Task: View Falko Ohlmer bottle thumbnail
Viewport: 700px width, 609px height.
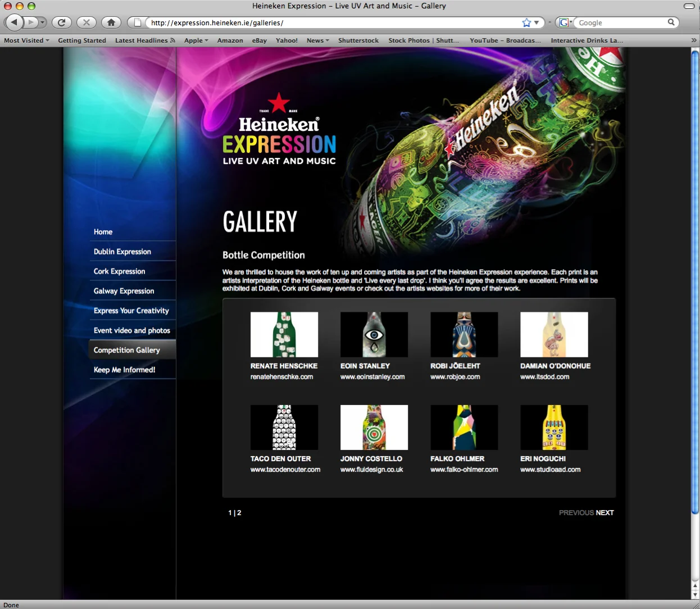Action: coord(464,427)
